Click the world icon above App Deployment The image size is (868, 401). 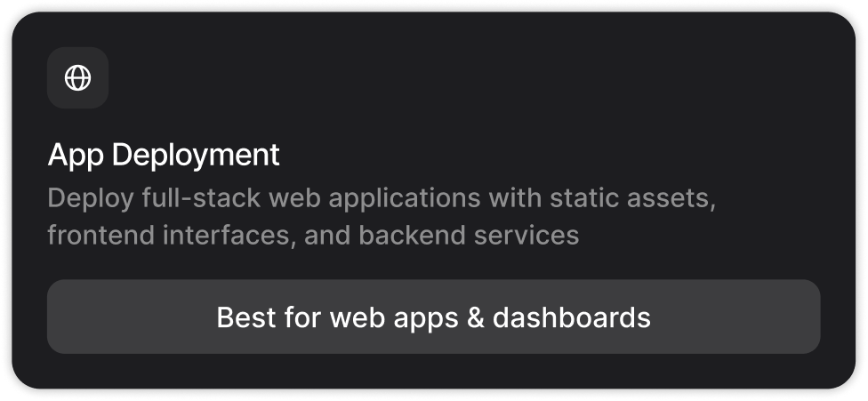(78, 78)
